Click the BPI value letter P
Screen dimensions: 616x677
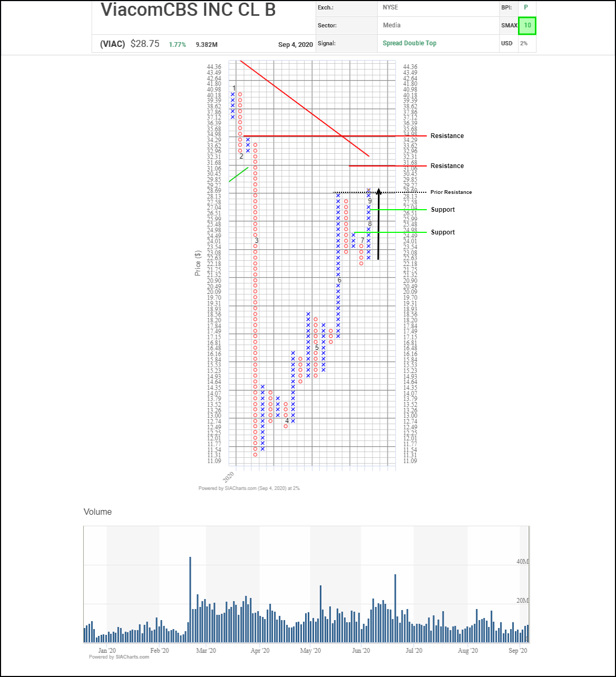(x=525, y=7)
